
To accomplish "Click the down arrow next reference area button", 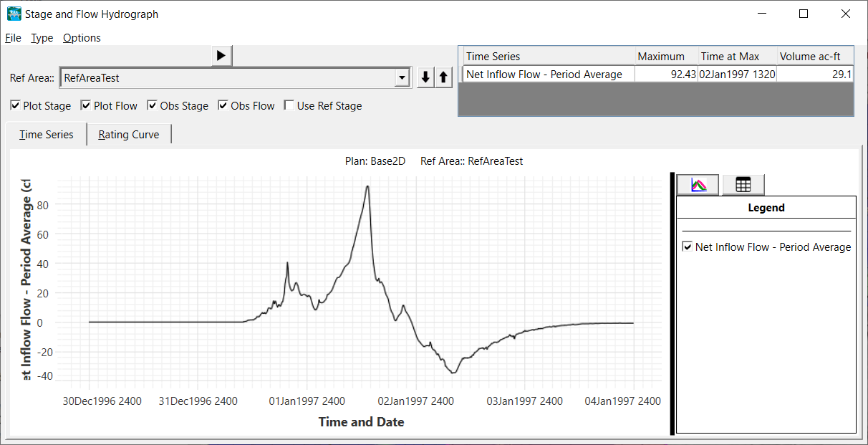I will 425,78.
